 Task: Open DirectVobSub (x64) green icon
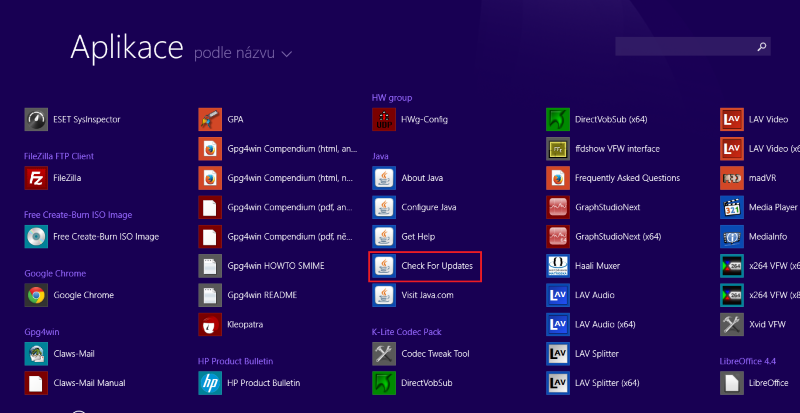click(558, 119)
